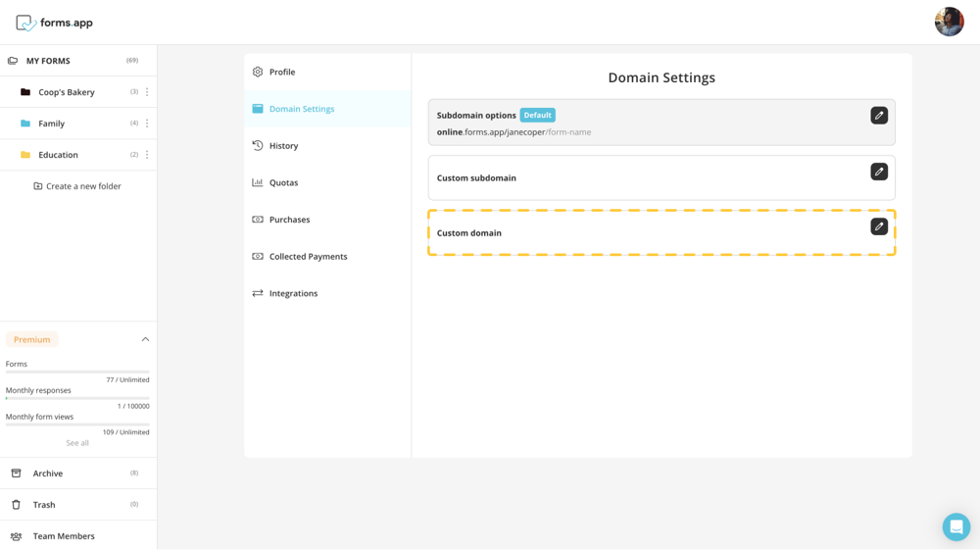Screen dimensions: 980x550
Task: Open the Profile settings tab
Action: tap(282, 73)
